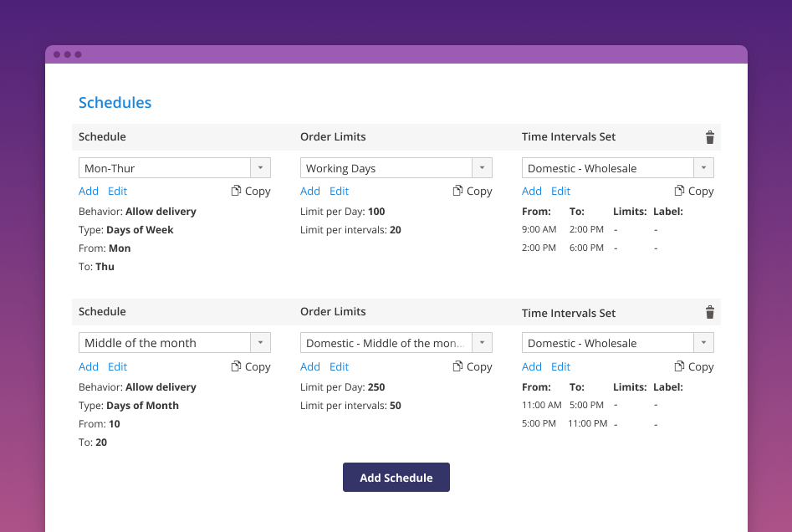
Task: Open first row's Domestic - Wholesale dropdown
Action: pos(703,168)
